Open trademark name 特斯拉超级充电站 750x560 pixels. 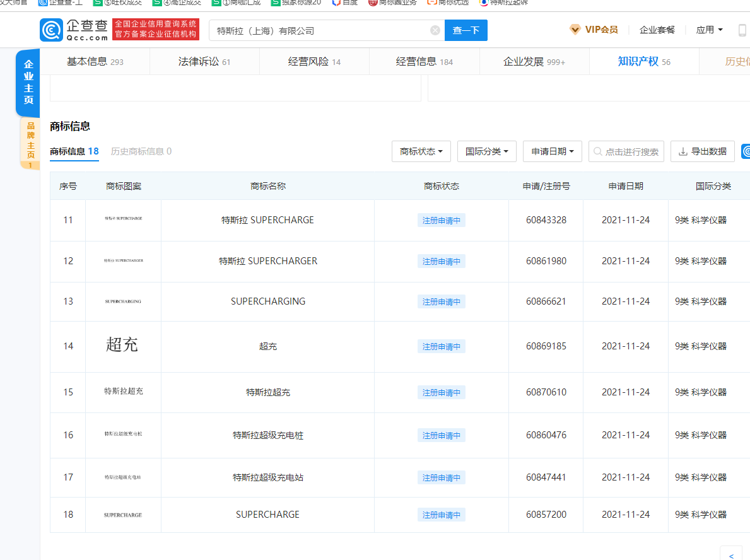click(268, 477)
